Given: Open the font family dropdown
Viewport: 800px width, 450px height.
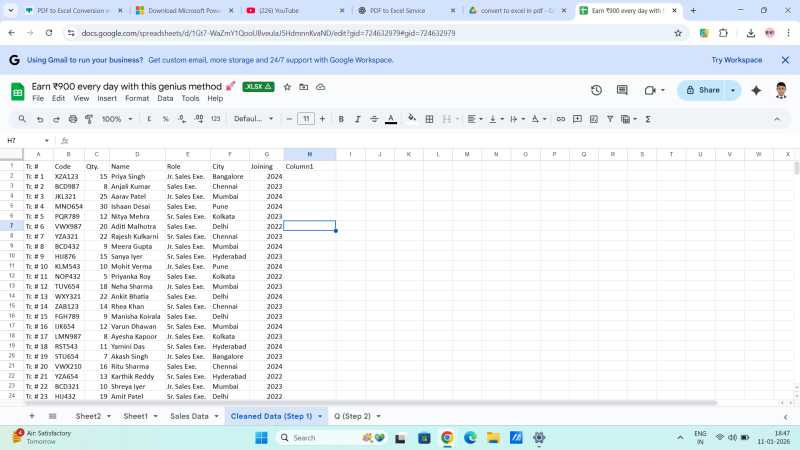Looking at the screenshot, I should click(x=253, y=119).
